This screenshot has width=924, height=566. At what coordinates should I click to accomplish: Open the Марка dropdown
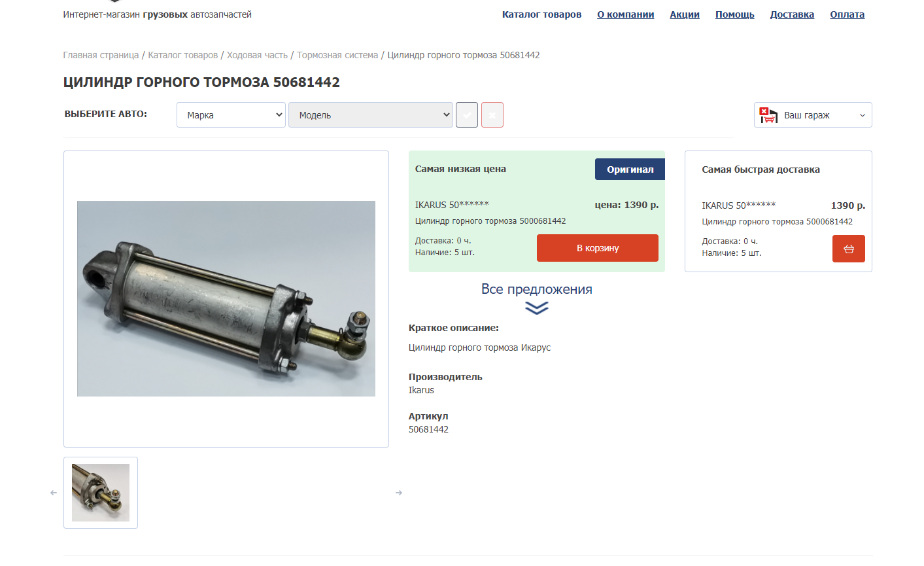coord(231,115)
